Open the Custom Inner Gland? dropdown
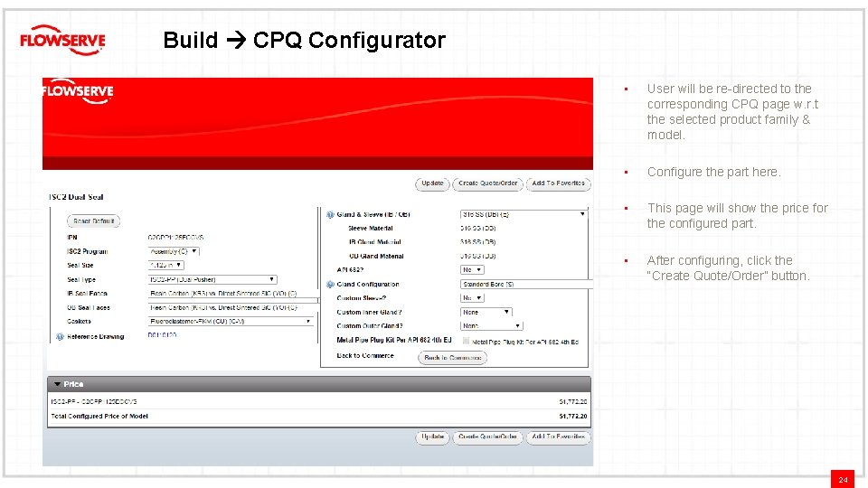868x488 pixels. [x=486, y=313]
